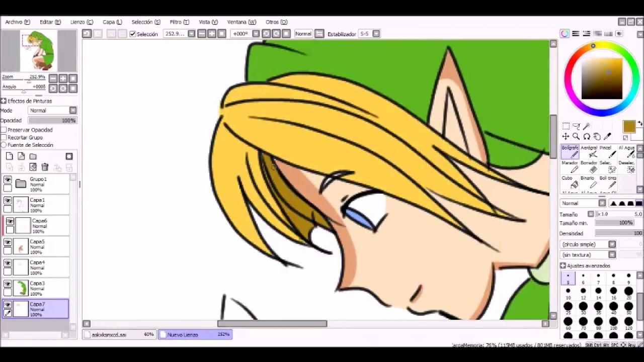Image resolution: width=644 pixels, height=362 pixels.
Task: Hide the Capa3 layer
Action: pos(8,284)
